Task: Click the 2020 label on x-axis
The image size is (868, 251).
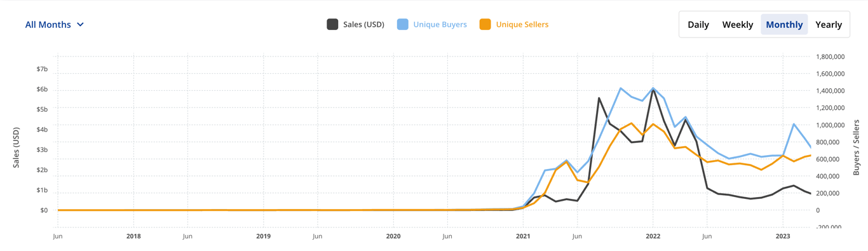Action: [x=393, y=236]
